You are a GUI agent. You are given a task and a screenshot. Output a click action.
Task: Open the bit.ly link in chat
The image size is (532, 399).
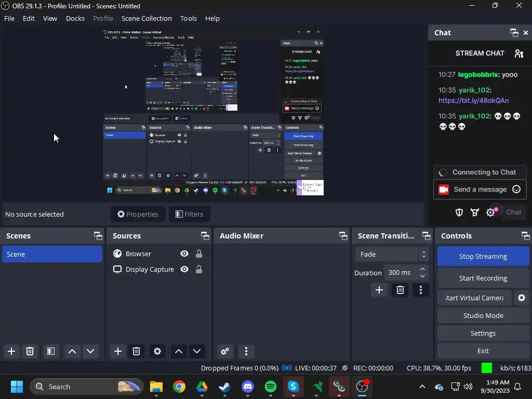click(473, 100)
